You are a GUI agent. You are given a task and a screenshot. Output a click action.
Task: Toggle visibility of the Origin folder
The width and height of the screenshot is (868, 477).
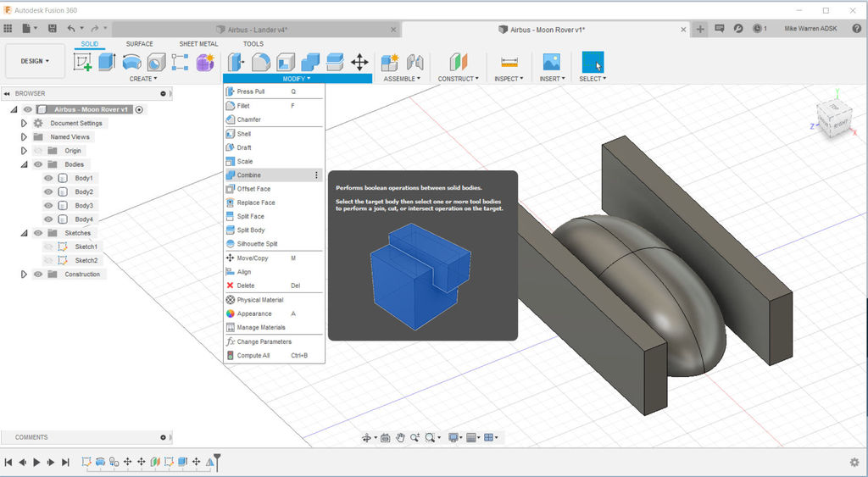pos(38,151)
